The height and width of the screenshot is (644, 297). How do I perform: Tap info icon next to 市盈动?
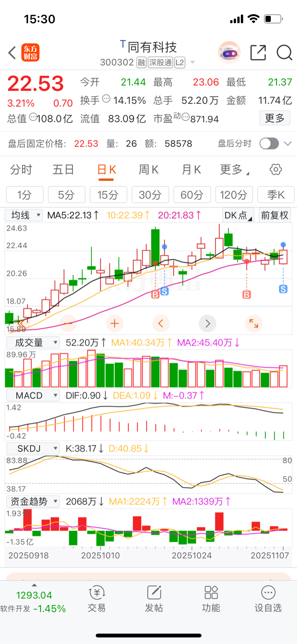185,117
